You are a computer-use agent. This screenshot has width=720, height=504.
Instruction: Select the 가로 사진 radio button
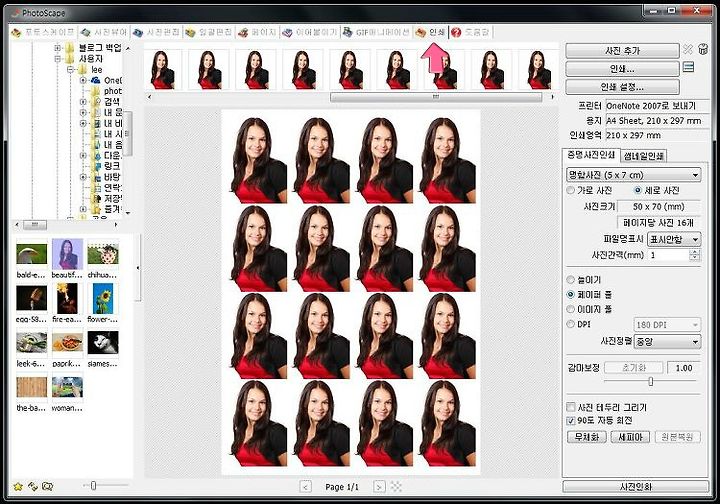tap(570, 190)
